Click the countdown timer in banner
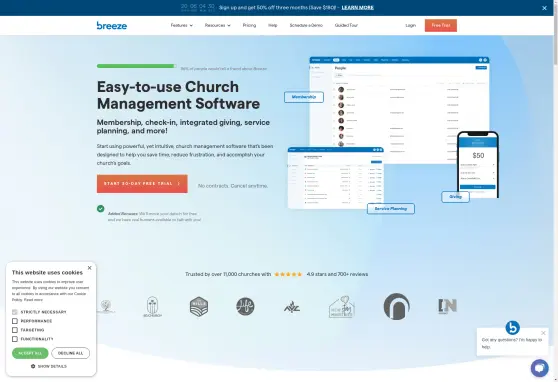 [x=198, y=7]
